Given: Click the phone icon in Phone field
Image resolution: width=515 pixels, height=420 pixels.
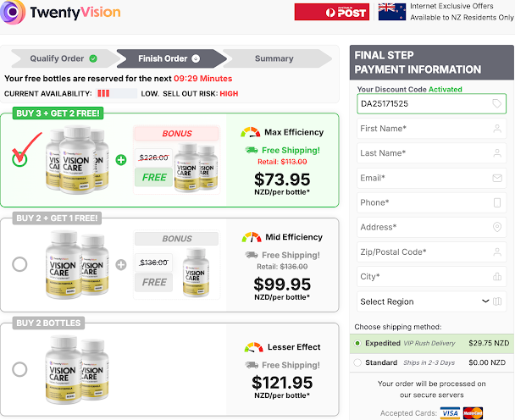Looking at the screenshot, I should pyautogui.click(x=497, y=202).
